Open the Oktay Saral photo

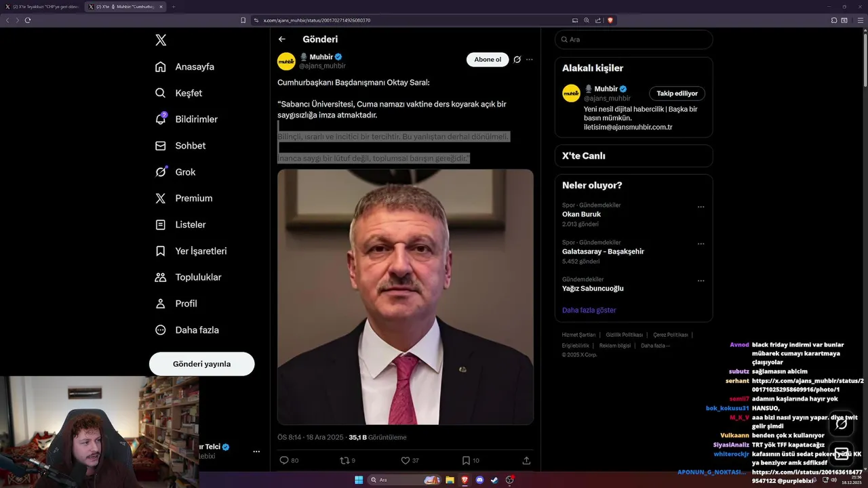click(x=405, y=297)
